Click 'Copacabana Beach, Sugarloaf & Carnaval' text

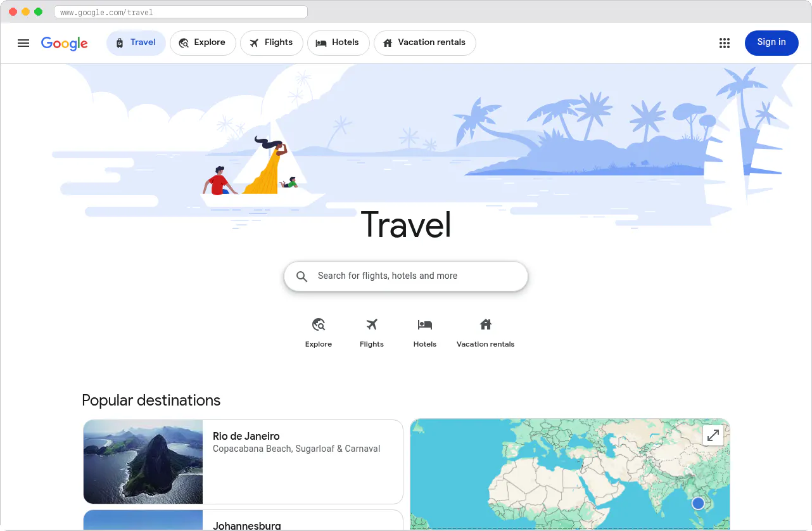click(x=296, y=449)
